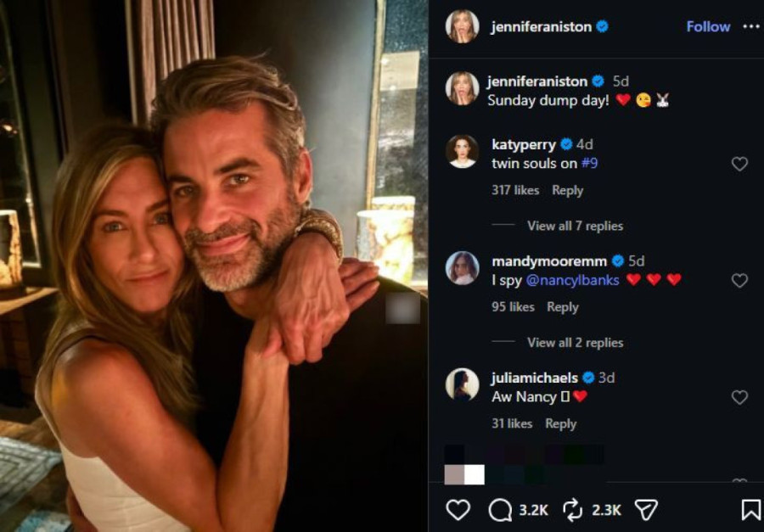Open the #9 hashtag link
Viewport: 764px width, 532px height.
[591, 163]
